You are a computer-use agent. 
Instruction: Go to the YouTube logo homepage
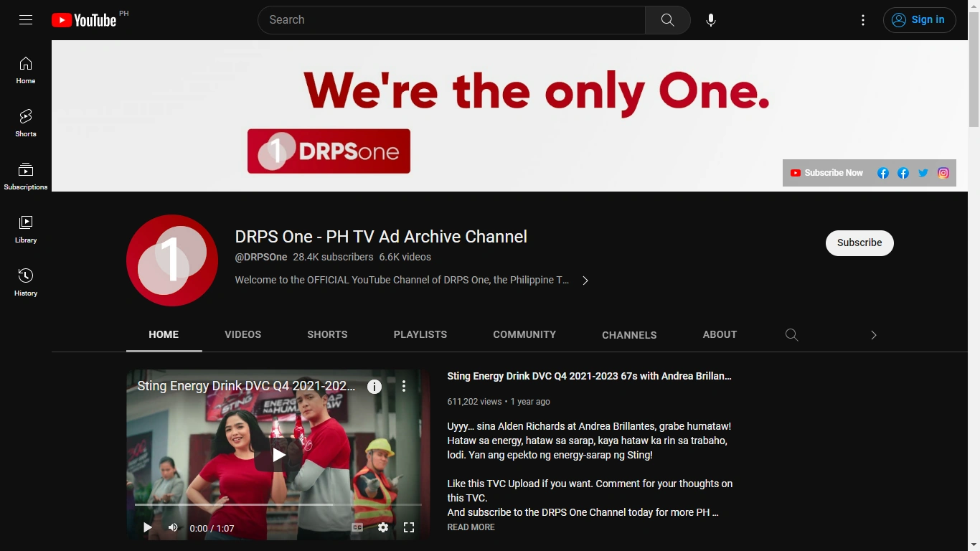click(84, 20)
